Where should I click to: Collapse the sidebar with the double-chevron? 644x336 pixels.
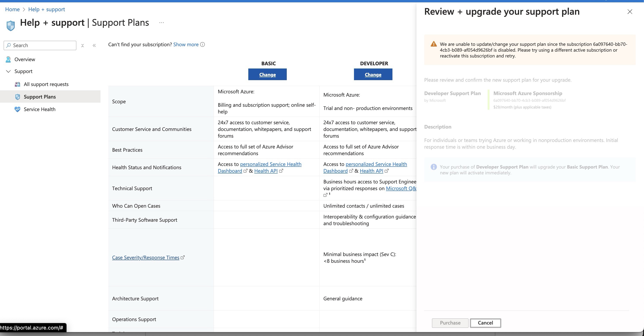(x=94, y=45)
